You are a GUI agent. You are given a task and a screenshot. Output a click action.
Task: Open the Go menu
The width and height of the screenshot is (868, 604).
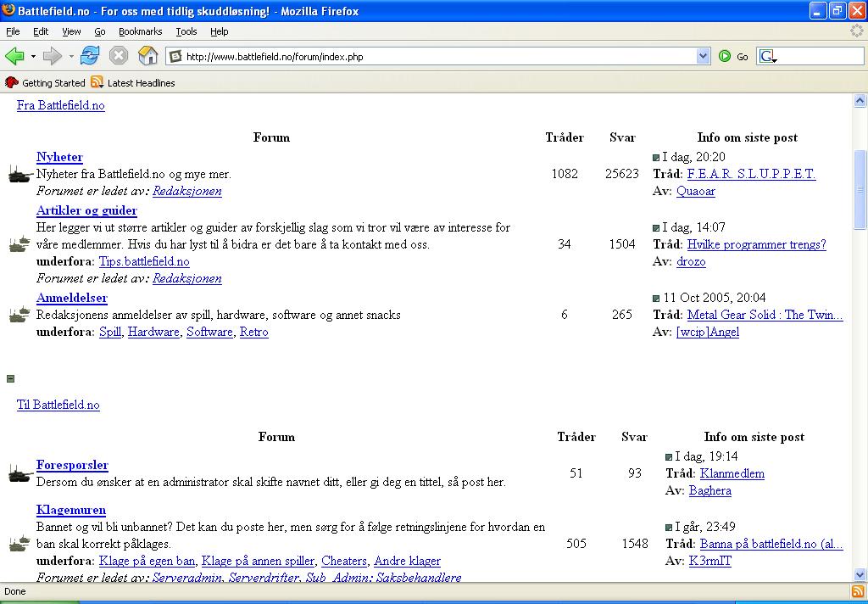[100, 31]
